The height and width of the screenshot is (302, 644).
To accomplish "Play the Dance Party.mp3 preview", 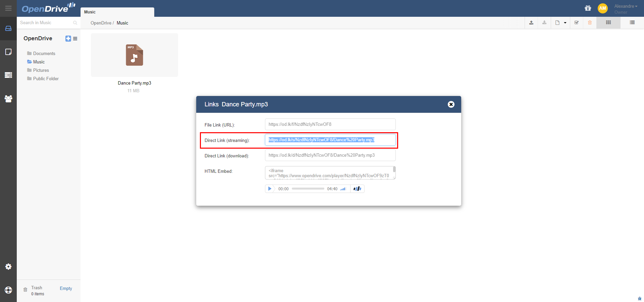I will point(270,189).
